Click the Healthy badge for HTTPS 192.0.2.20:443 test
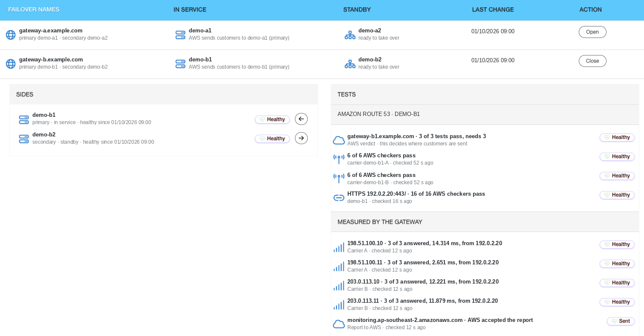Image resolution: width=644 pixels, height=336 pixels. pos(617,195)
